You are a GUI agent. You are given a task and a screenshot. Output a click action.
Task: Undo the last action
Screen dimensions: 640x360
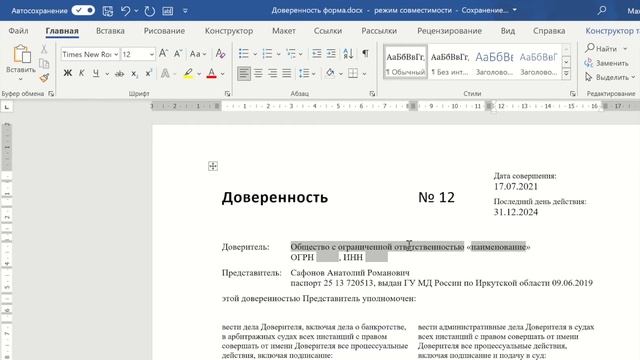[x=125, y=11]
